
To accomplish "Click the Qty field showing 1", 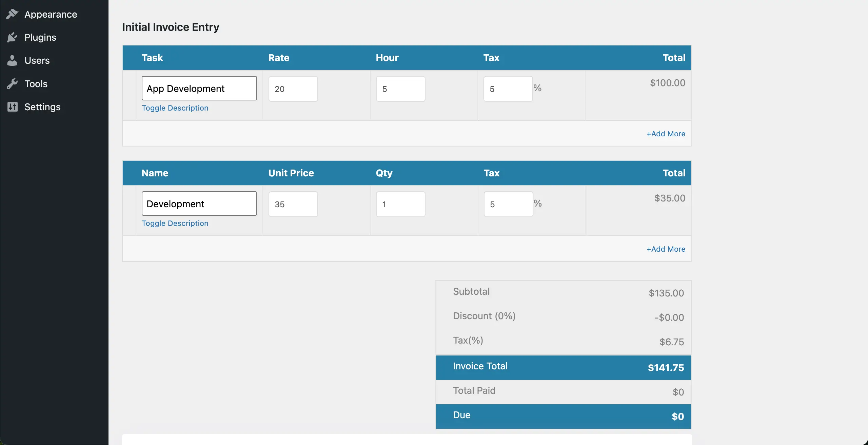I will [x=400, y=204].
